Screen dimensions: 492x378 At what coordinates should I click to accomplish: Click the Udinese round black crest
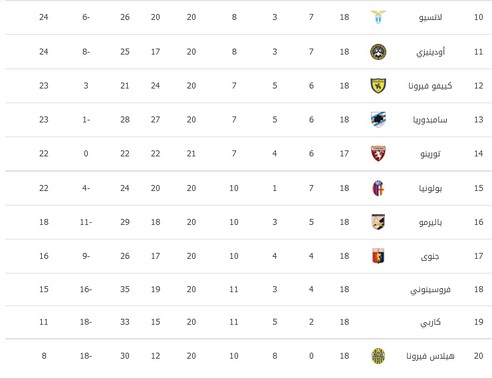click(x=378, y=52)
